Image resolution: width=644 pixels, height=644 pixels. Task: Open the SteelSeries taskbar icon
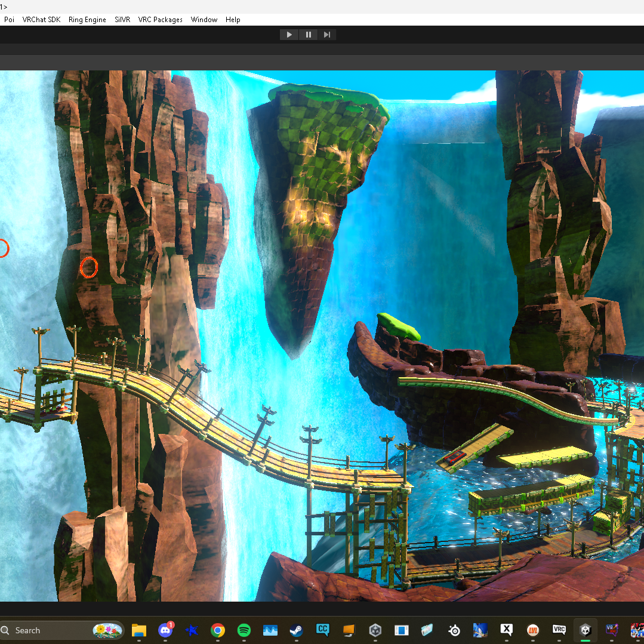click(454, 630)
